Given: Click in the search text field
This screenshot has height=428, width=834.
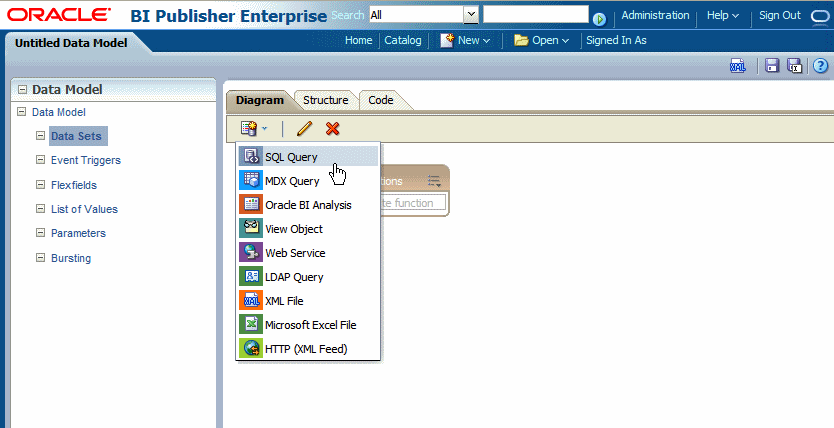Looking at the screenshot, I should pos(536,14).
